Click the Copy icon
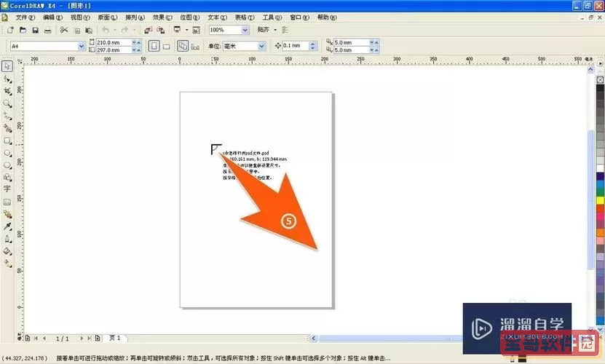The width and height of the screenshot is (605, 364). (76, 30)
